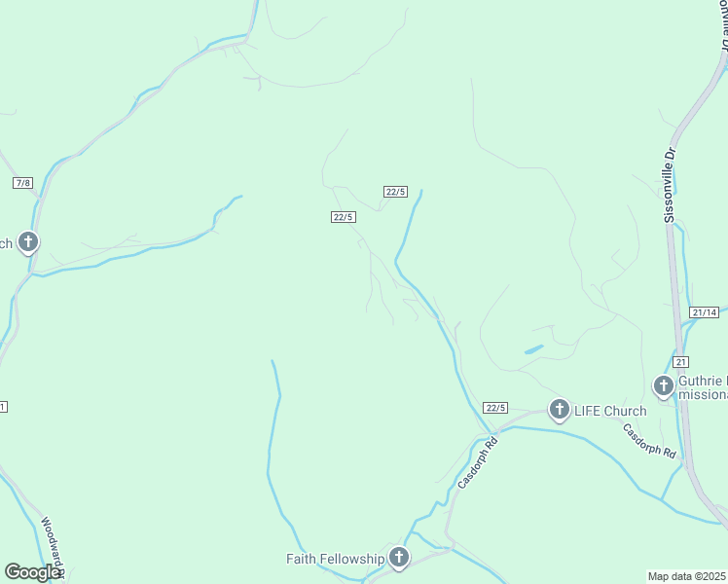
Task: Click the 22/5 shield beside LIFE Church
Action: pyautogui.click(x=495, y=408)
